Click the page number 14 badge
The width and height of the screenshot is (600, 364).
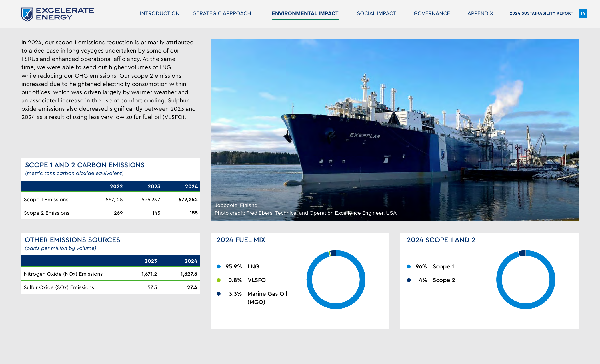click(583, 13)
